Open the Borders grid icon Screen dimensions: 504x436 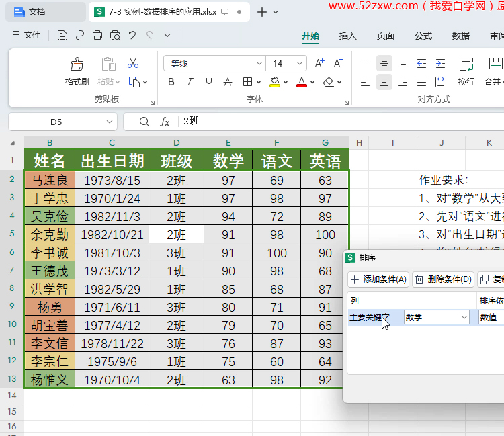click(247, 82)
